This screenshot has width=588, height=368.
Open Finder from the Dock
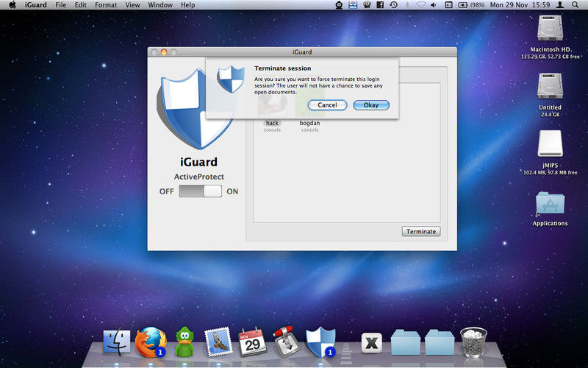point(117,342)
